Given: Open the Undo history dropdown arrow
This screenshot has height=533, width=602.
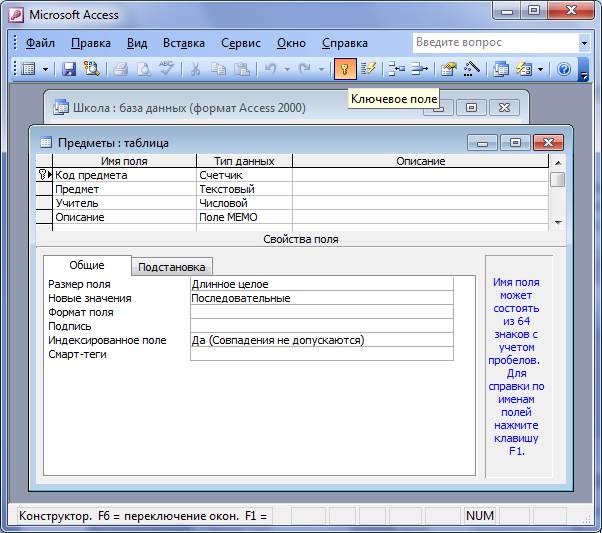Looking at the screenshot, I should [x=287, y=70].
